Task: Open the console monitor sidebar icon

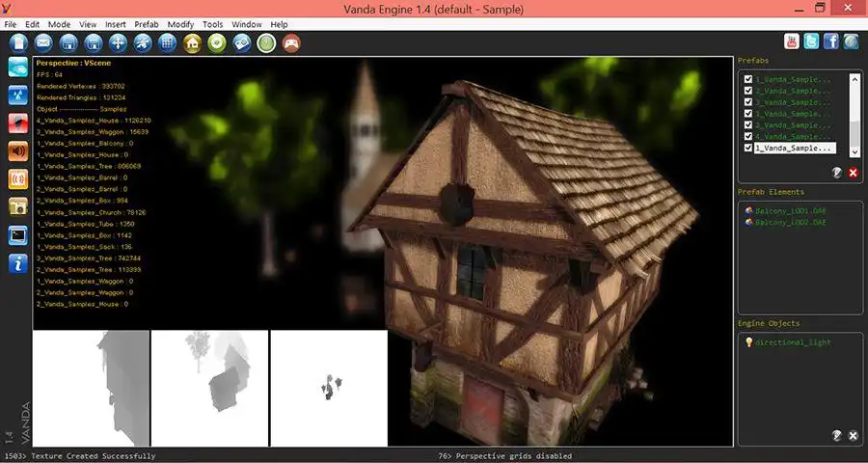Action: [x=18, y=235]
